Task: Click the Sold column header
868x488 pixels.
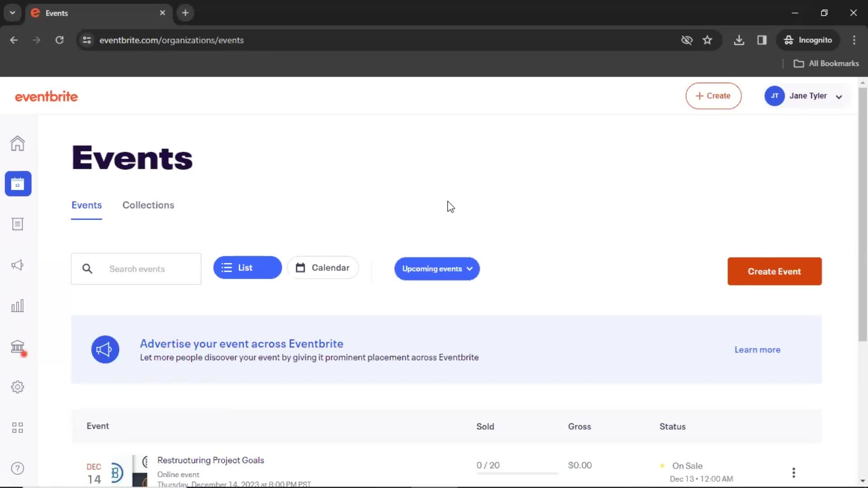Action: [485, 427]
